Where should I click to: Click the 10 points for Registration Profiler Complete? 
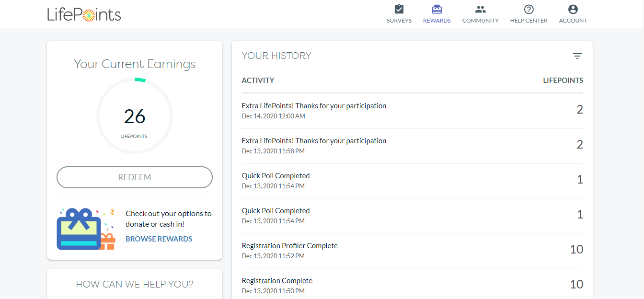click(576, 249)
